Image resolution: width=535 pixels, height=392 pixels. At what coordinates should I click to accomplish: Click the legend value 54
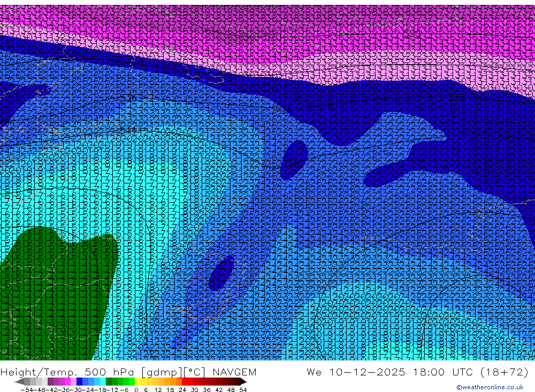(243, 390)
